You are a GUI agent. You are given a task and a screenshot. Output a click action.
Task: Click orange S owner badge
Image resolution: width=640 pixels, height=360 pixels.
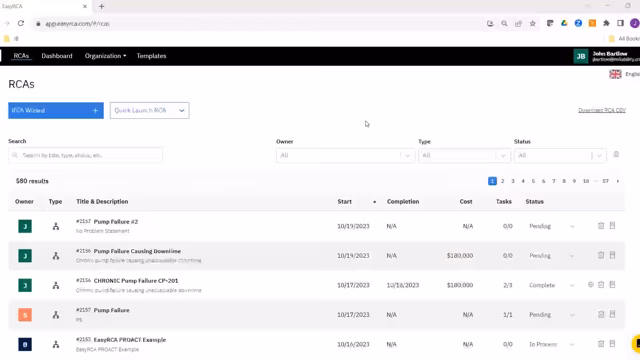click(x=25, y=315)
